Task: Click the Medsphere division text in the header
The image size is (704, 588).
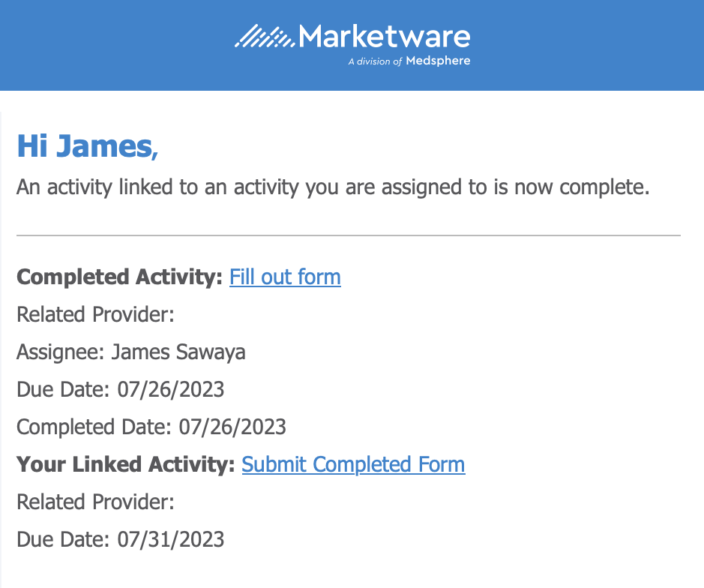Action: pos(409,61)
